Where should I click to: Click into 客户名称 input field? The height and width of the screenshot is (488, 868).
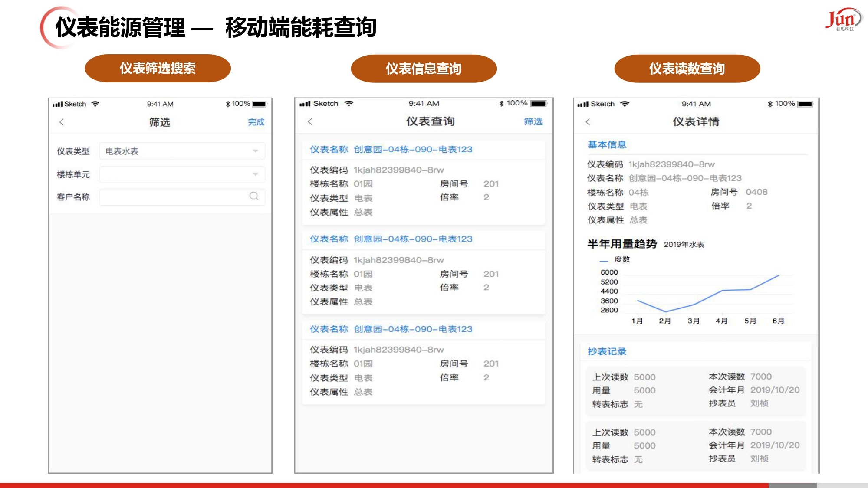point(174,197)
